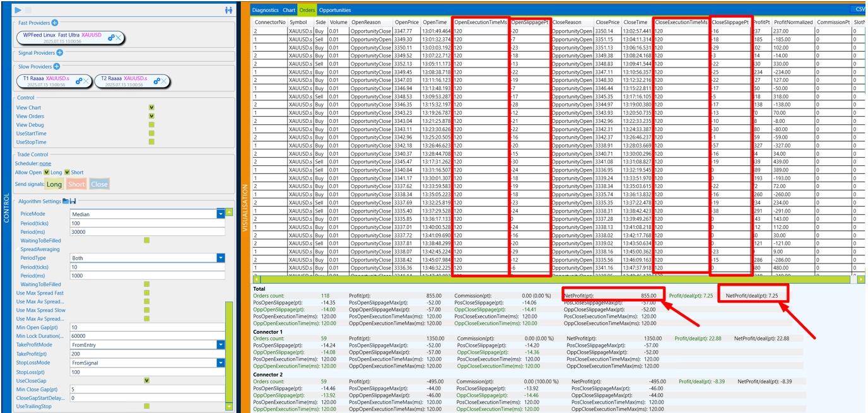The width and height of the screenshot is (868, 413).
Task: Click the Connector 1 summary heading
Action: click(x=268, y=332)
